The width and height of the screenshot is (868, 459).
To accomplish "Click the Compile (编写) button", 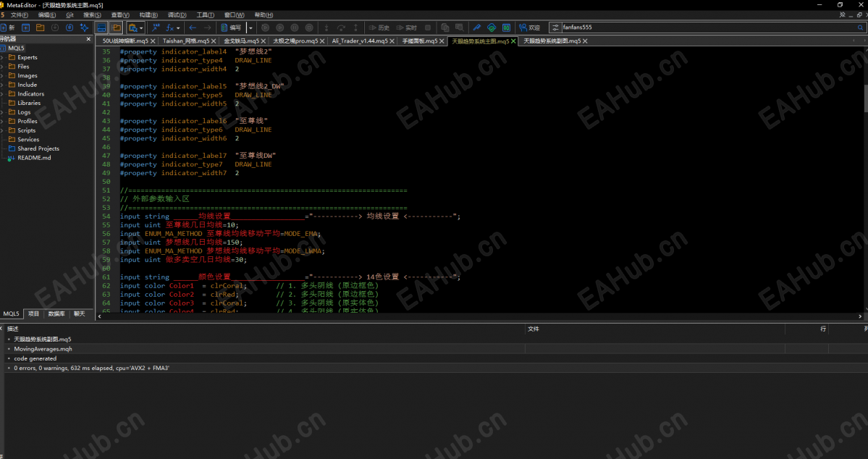I will pos(231,27).
